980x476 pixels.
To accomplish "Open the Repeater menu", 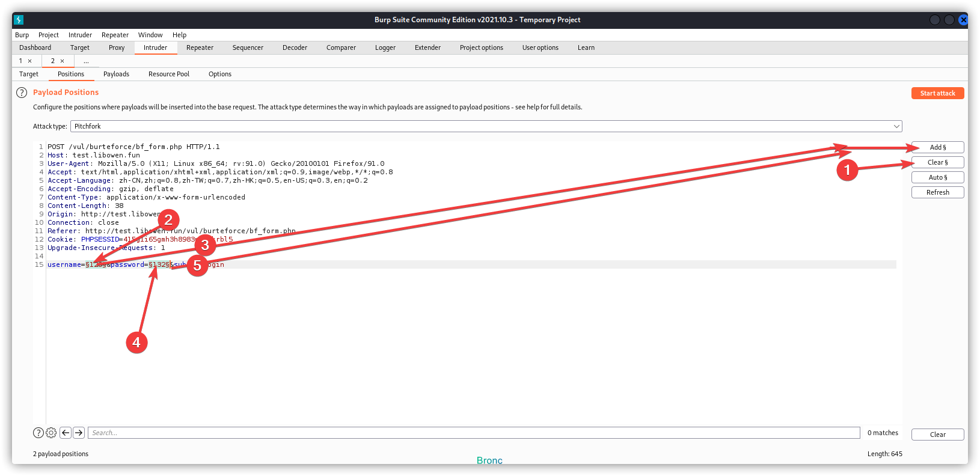I will (x=115, y=35).
